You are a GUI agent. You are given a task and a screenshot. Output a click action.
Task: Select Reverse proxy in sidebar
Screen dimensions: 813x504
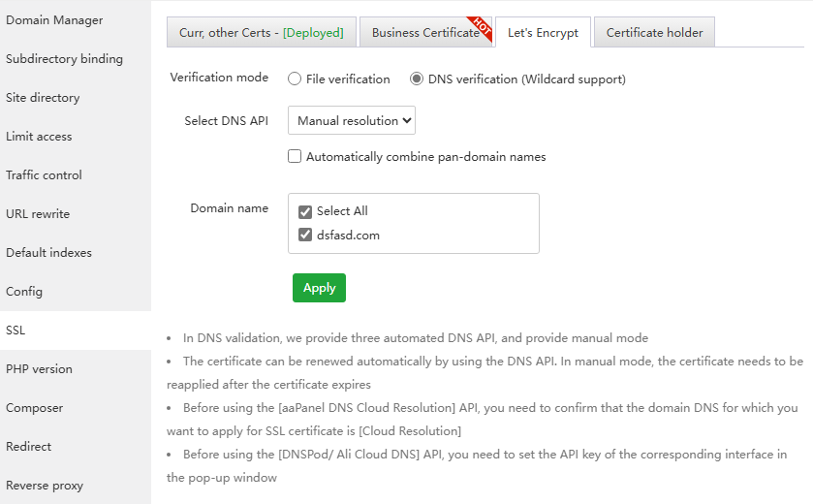(x=45, y=486)
